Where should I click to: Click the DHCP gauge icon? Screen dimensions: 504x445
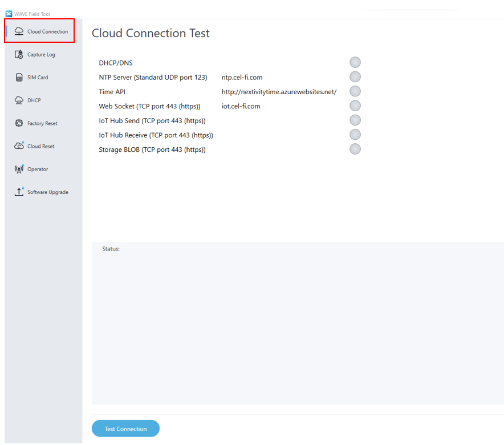tap(19, 100)
